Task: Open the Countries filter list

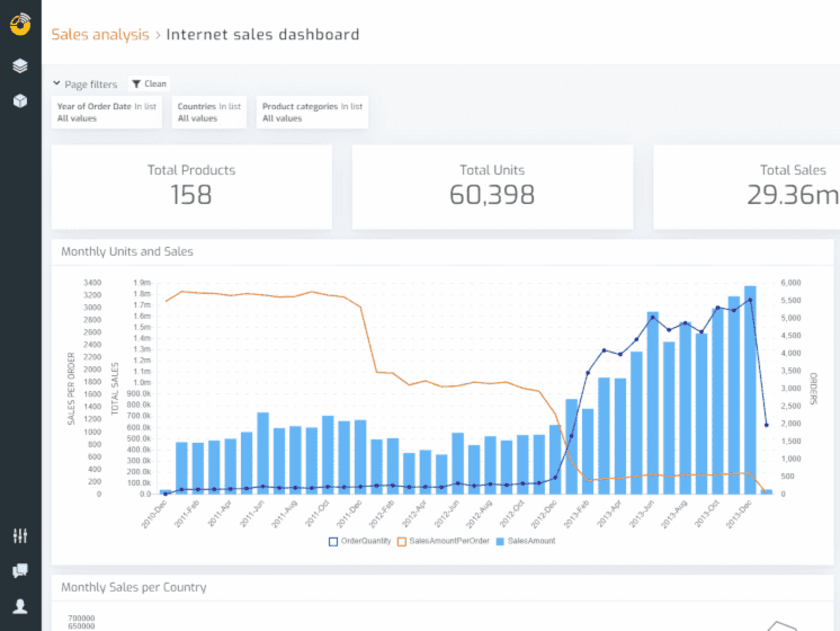Action: [209, 112]
